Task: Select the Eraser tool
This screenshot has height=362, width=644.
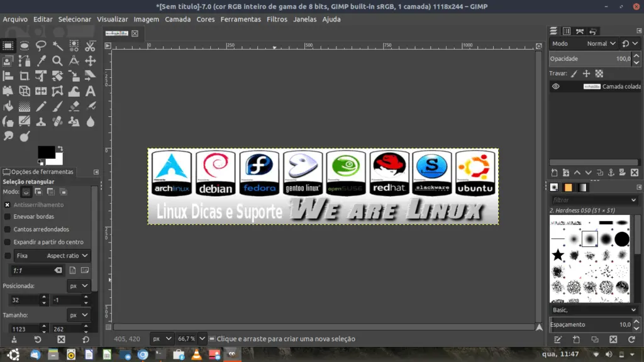Action: click(74, 106)
